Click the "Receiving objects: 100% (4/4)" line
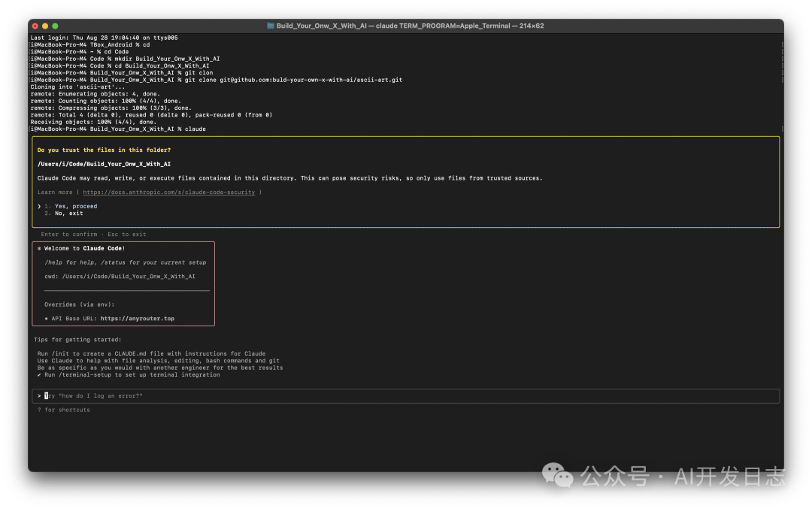 click(x=93, y=123)
